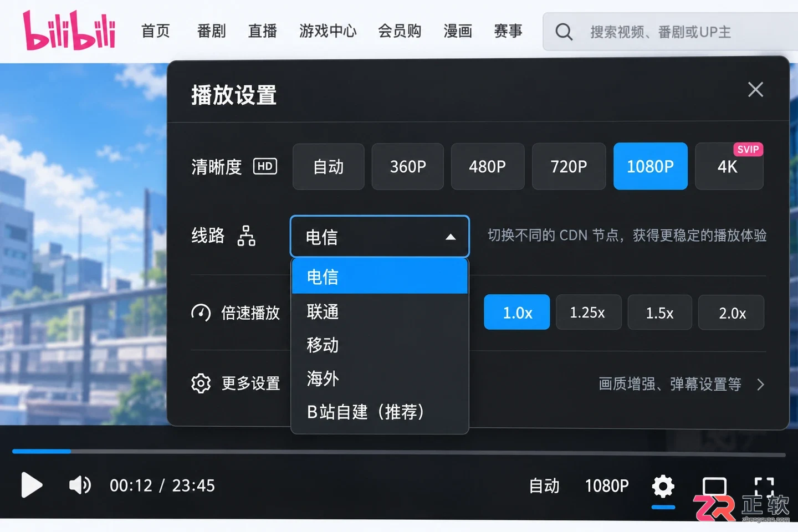Click the 倍速播放 speedometer icon

click(201, 313)
